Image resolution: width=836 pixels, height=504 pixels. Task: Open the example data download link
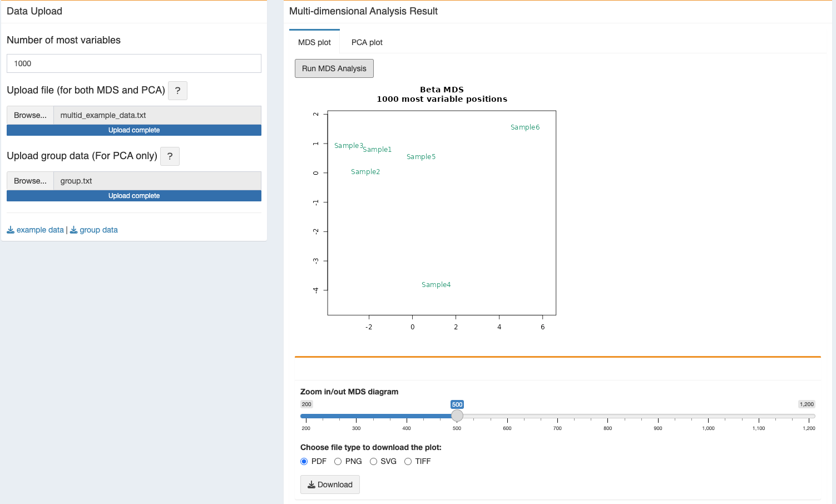pyautogui.click(x=40, y=230)
